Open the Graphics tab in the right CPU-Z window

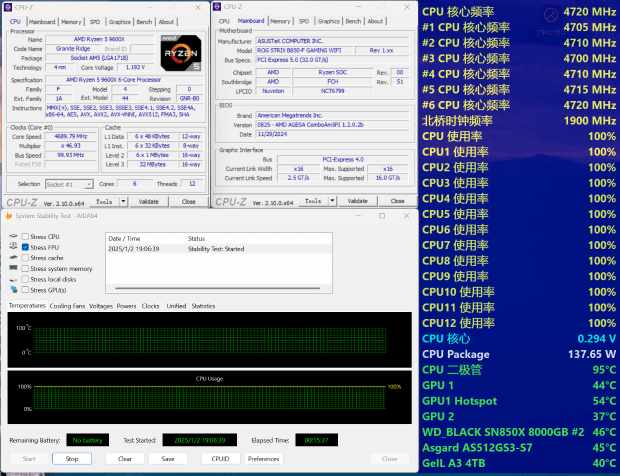(329, 21)
